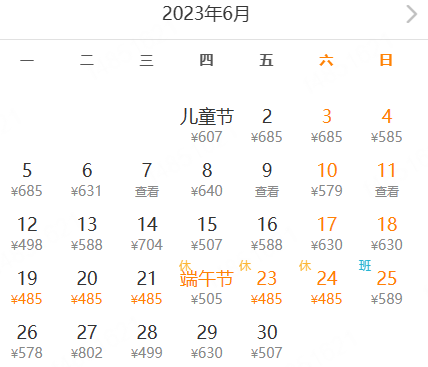Select June 13 priced ¥588
The image size is (428, 367).
[x=87, y=234]
